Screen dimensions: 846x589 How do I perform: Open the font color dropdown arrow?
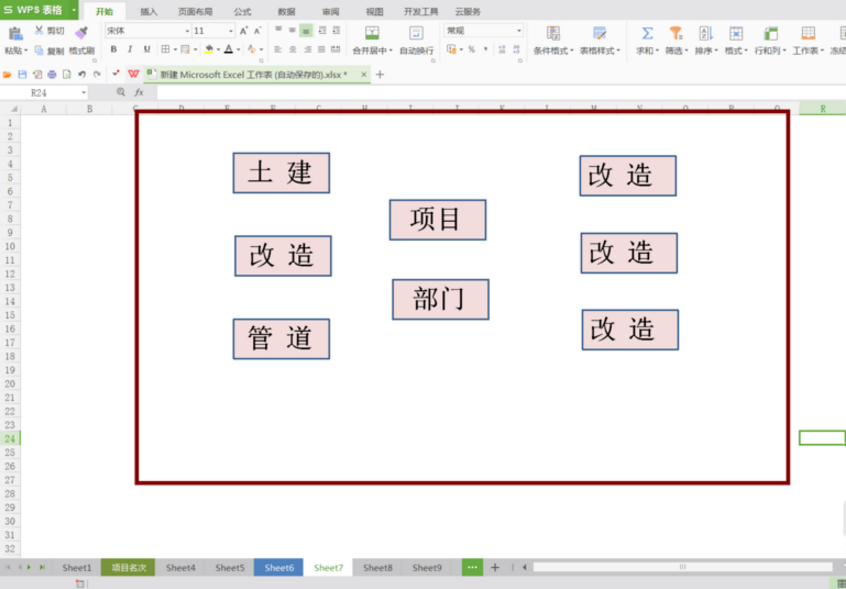[237, 50]
